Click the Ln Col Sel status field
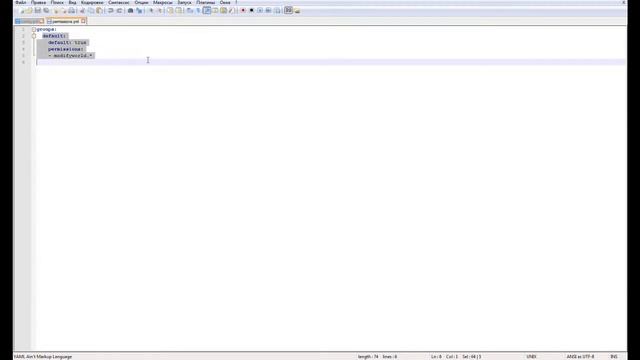The width and height of the screenshot is (640, 360). click(x=456, y=357)
